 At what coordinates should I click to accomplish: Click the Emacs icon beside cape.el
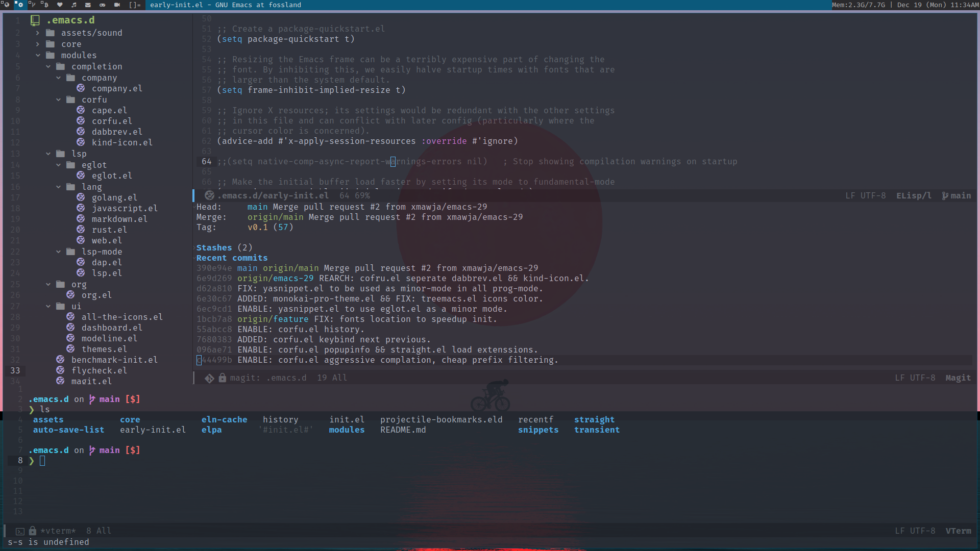(81, 110)
